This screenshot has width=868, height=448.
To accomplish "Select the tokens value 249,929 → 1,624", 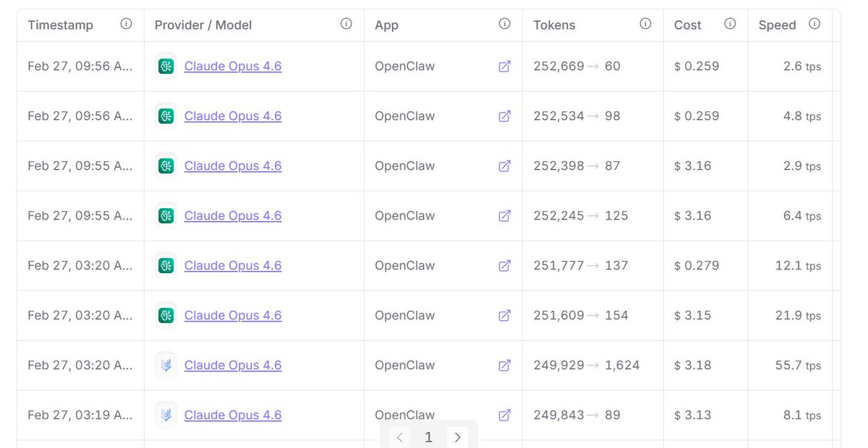I will tap(587, 366).
